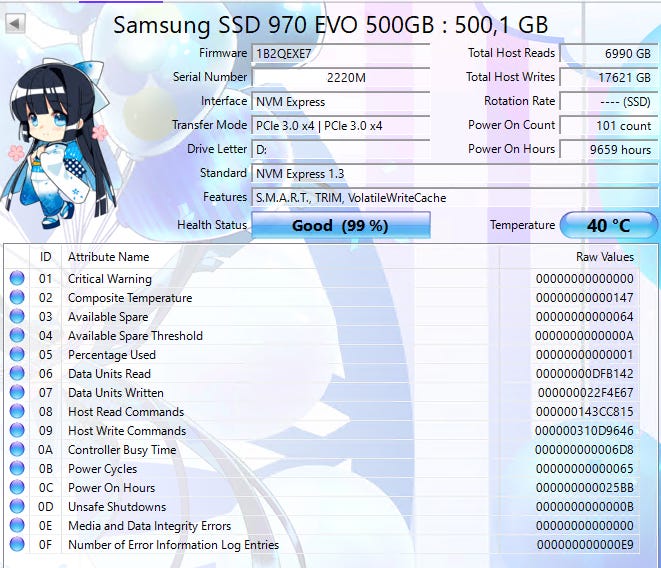Viewport: 661px width, 568px height.
Task: Click the status orb for Available Spare Threshold
Action: tap(17, 335)
